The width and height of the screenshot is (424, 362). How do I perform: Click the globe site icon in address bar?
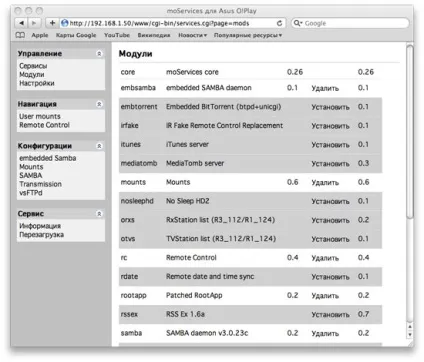65,23
